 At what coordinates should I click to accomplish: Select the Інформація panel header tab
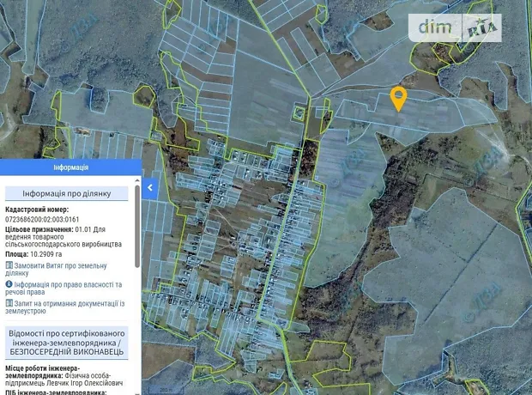(70, 167)
